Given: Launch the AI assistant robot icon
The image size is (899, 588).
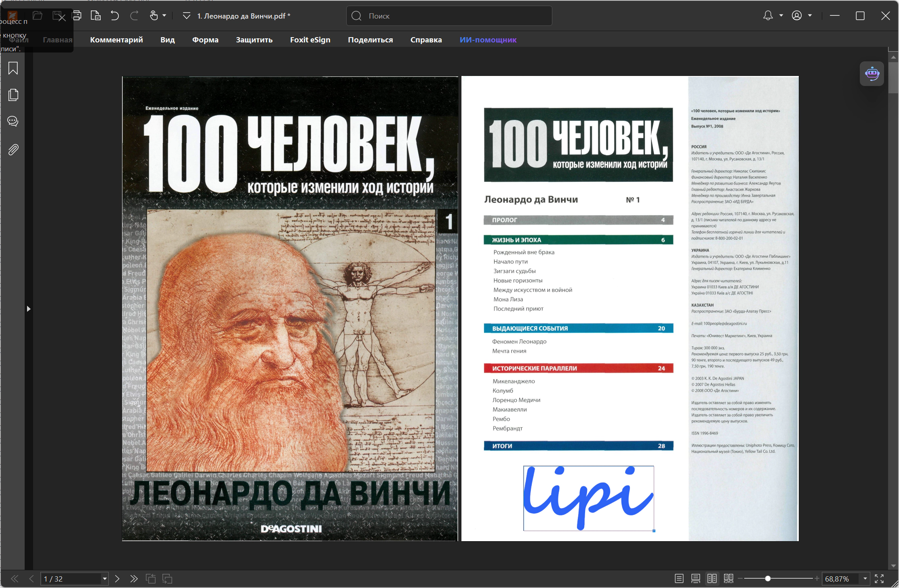Looking at the screenshot, I should [872, 73].
